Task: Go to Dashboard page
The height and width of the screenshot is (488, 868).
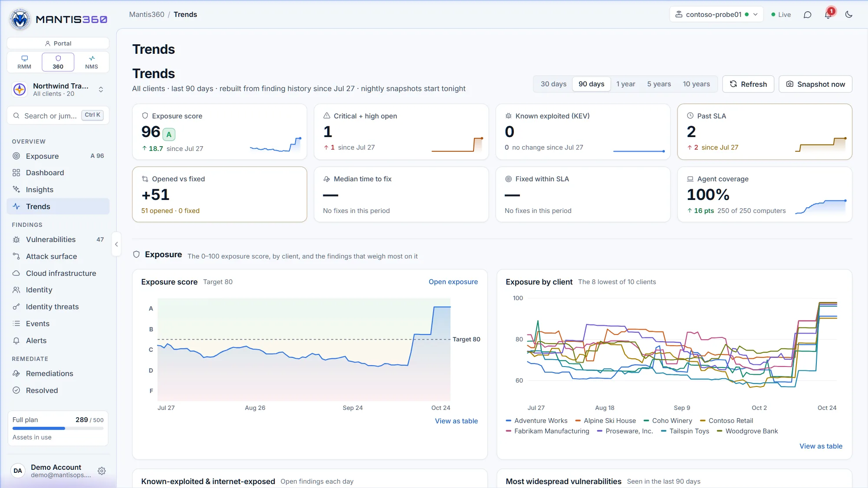Action: click(58, 173)
